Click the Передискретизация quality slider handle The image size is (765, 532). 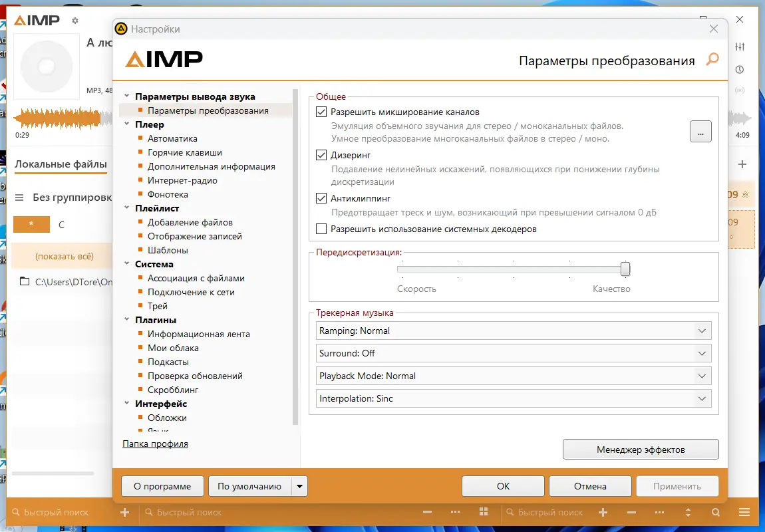point(625,269)
